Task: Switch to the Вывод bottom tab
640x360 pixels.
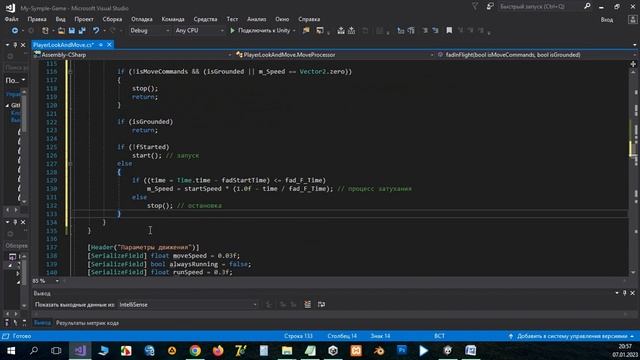Action: pos(42,323)
